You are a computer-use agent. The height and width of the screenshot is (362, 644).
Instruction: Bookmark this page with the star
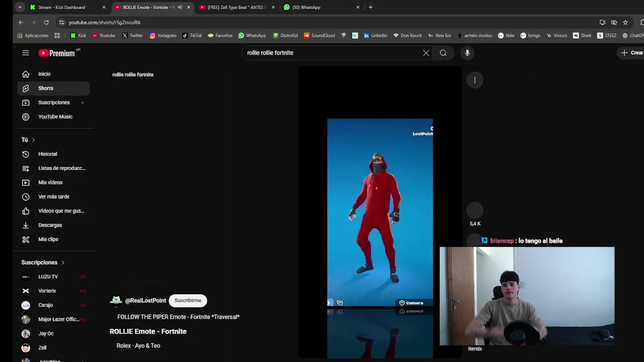pos(625,22)
